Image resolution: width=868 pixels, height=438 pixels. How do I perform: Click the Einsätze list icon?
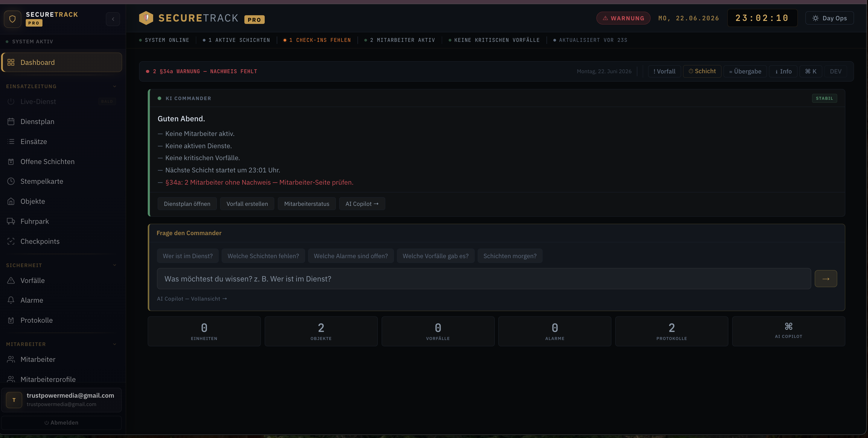coord(11,141)
